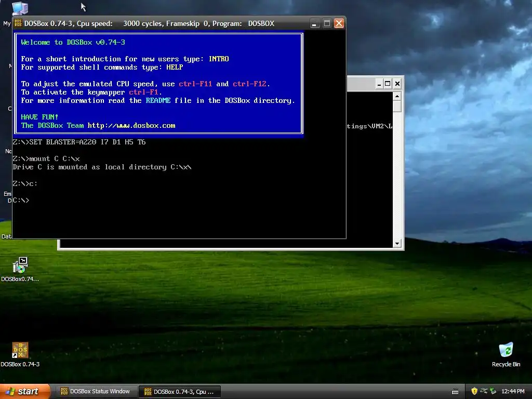
Task: Click the yellow HELP word
Action: point(175,67)
